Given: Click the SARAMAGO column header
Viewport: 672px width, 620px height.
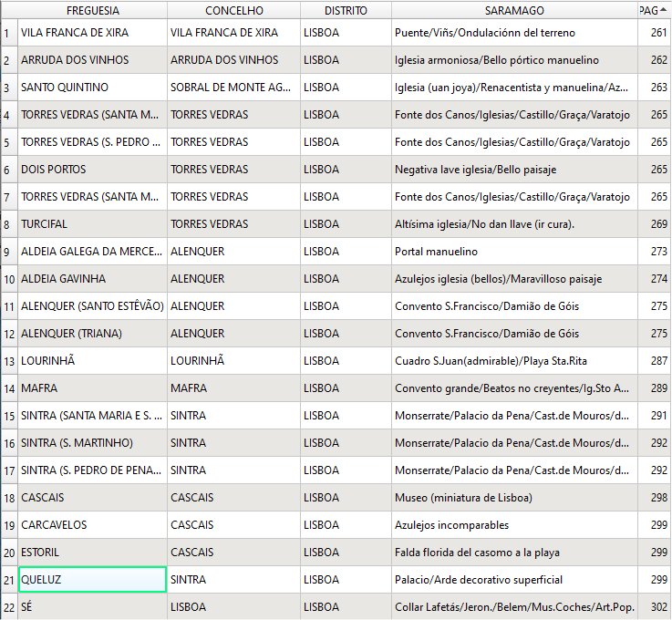Looking at the screenshot, I should (x=514, y=10).
